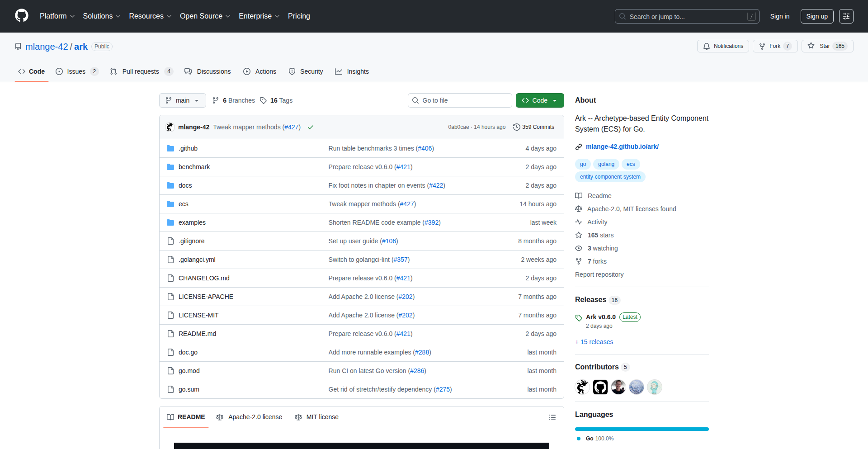This screenshot has height=449, width=868.
Task: Select the GitHub-logo contributor avatar
Action: click(x=600, y=387)
